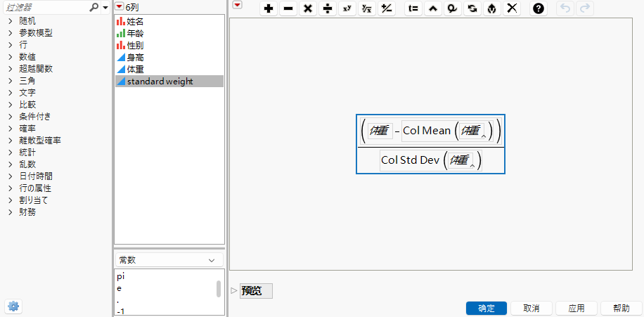This screenshot has width=644, height=317.
Task: Expand the 预览 preview disclosure triangle
Action: tap(234, 291)
